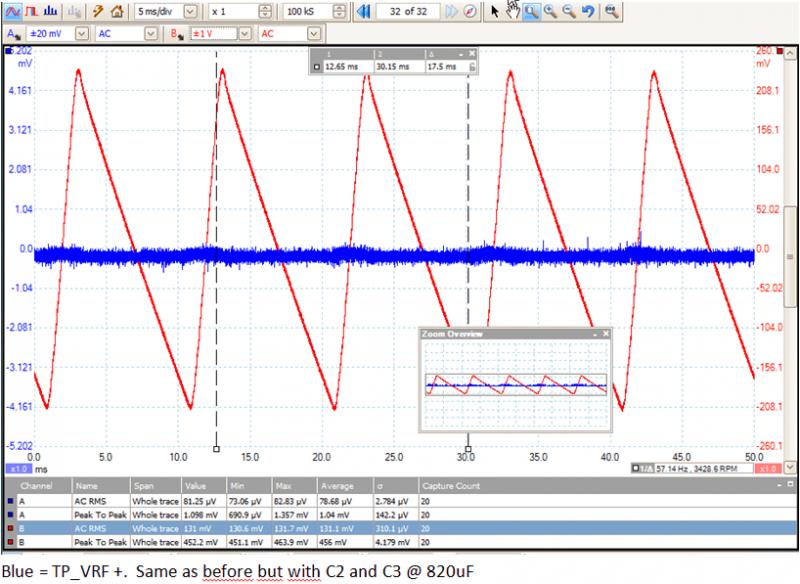Viewport: 800px width, 584px height.
Task: Click the undo zoom icon
Action: pyautogui.click(x=588, y=11)
